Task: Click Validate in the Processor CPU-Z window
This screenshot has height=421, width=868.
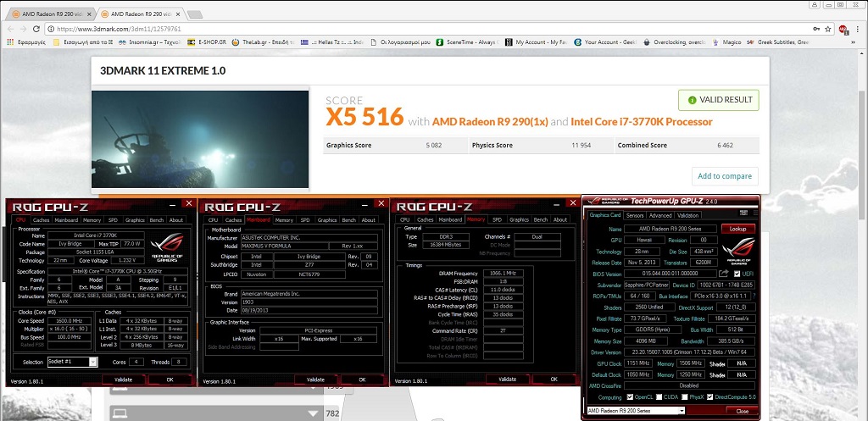Action: 123,379
